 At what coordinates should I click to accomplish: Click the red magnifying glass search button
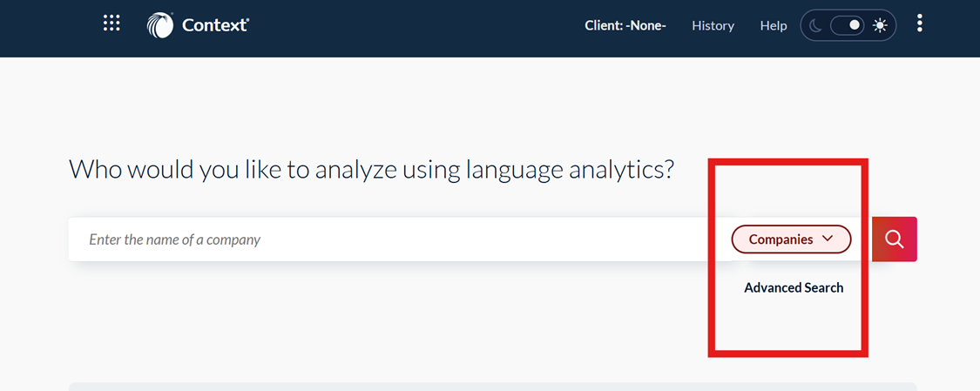click(894, 239)
